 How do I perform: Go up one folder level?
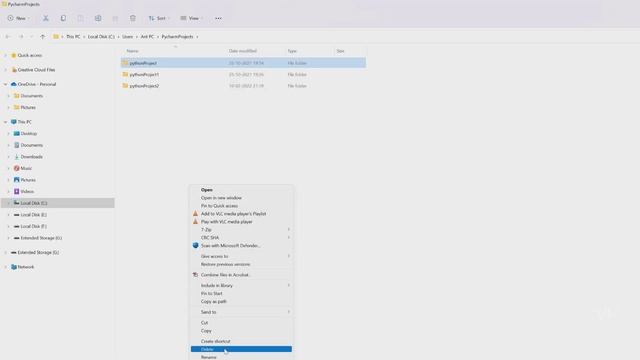coord(42,37)
